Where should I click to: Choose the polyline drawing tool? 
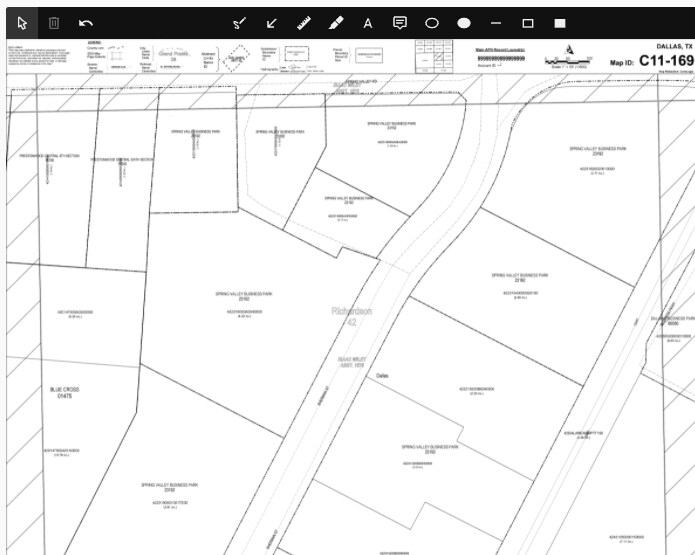(x=239, y=22)
